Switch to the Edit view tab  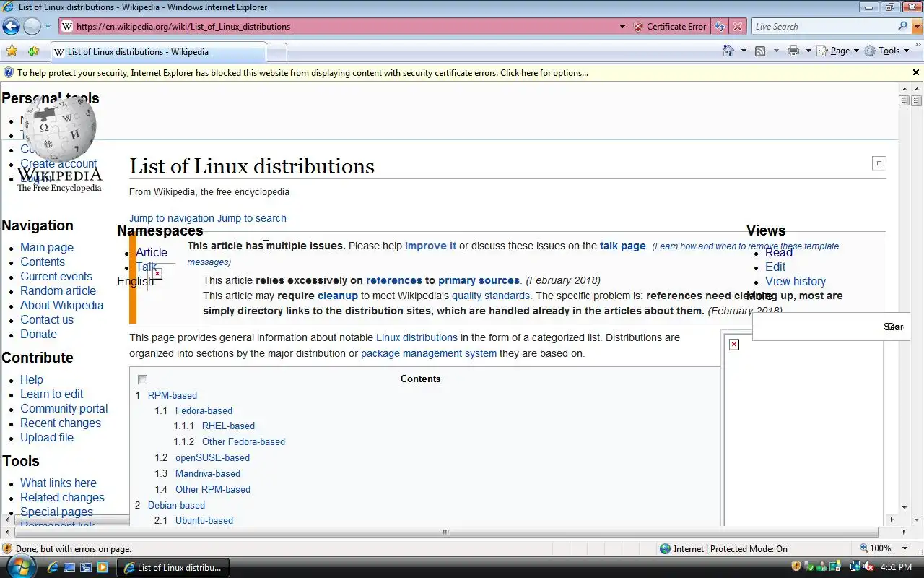(x=775, y=267)
